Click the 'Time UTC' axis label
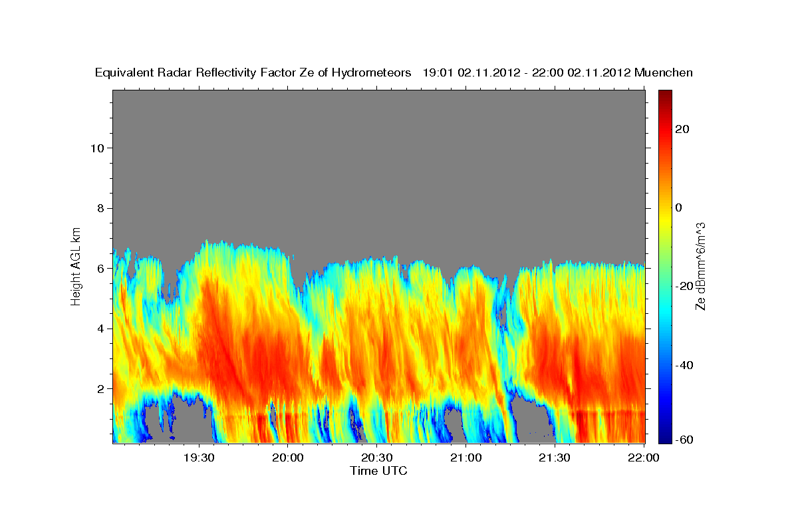798x532 pixels. (x=378, y=471)
